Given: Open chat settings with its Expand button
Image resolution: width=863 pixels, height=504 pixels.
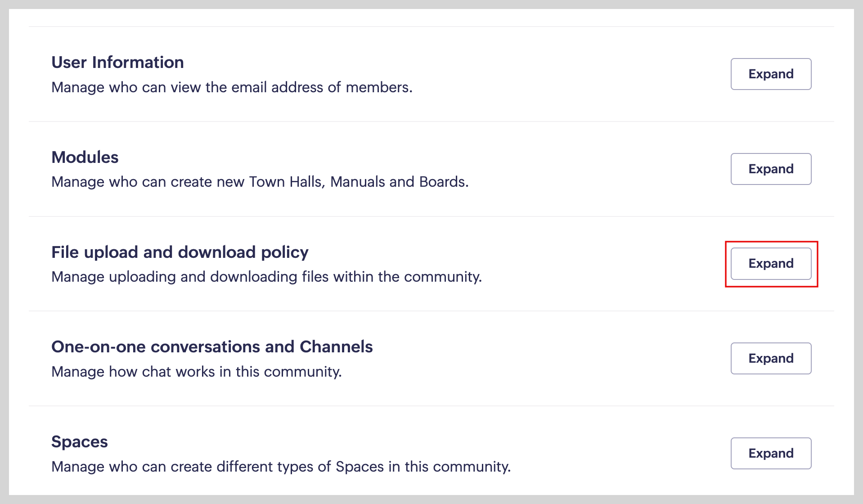Looking at the screenshot, I should pyautogui.click(x=770, y=358).
